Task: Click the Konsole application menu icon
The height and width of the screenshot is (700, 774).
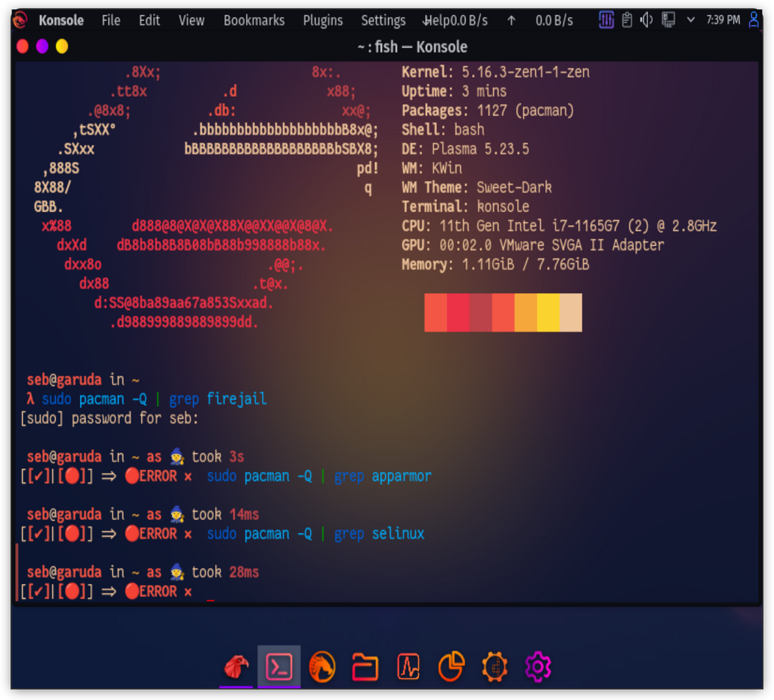Action: coord(20,21)
